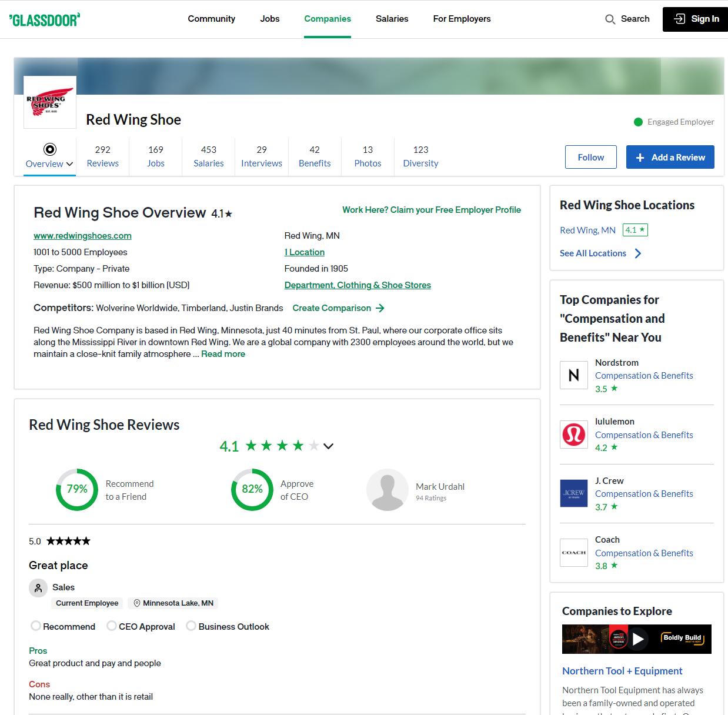728x715 pixels.
Task: Switch to the 13 Photos tab
Action: click(x=368, y=156)
